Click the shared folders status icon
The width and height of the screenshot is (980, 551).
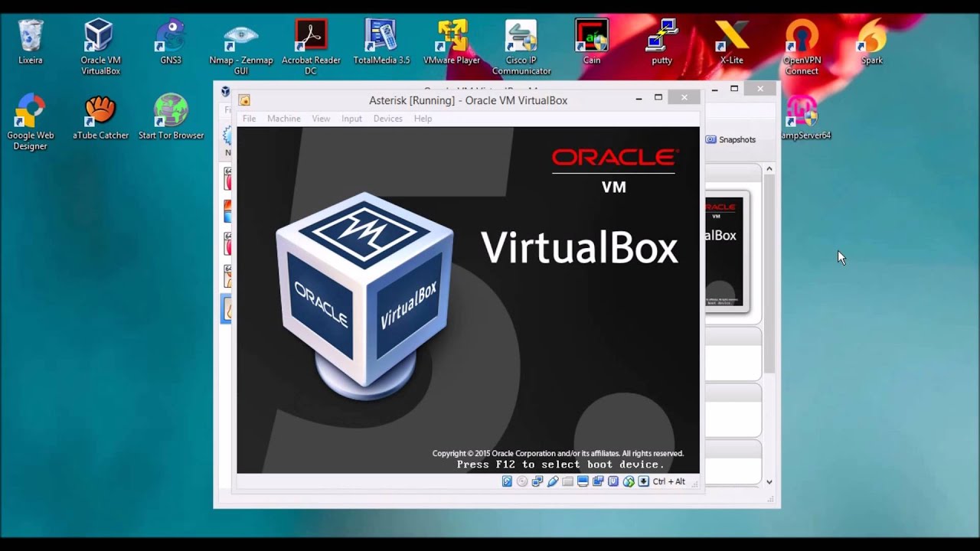(x=567, y=481)
